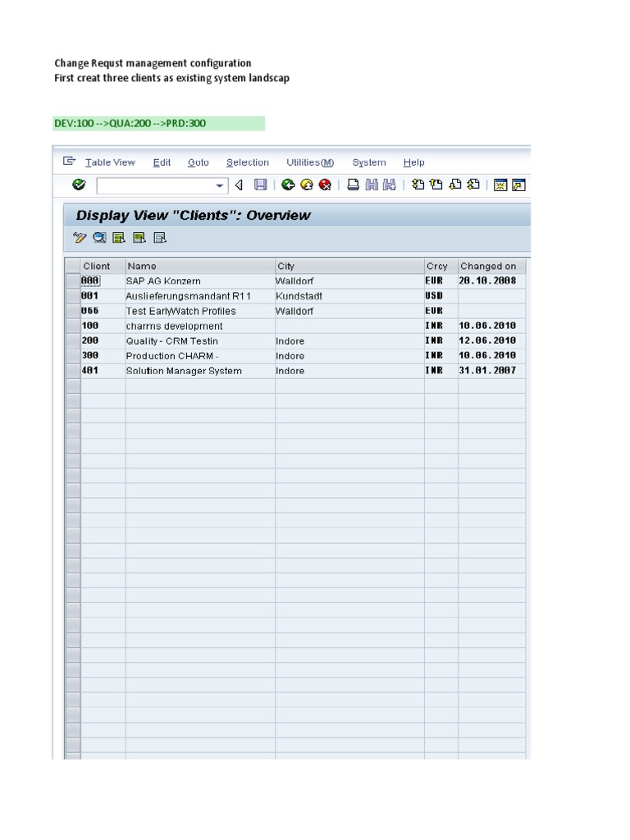Select row of client 200

point(73,341)
